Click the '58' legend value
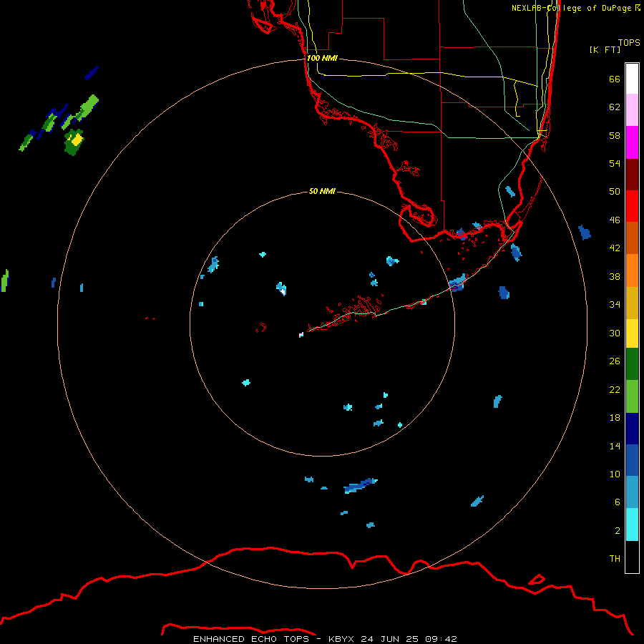 coord(615,135)
